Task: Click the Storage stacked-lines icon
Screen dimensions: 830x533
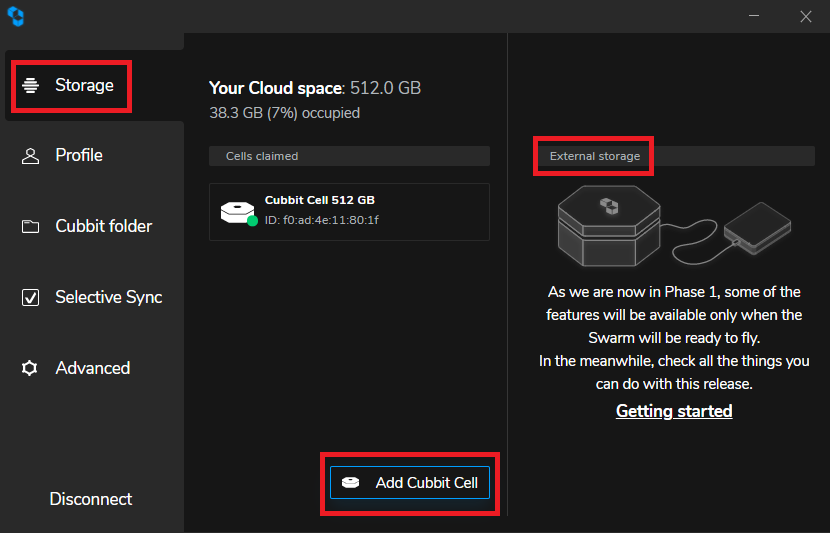Action: [x=31, y=85]
